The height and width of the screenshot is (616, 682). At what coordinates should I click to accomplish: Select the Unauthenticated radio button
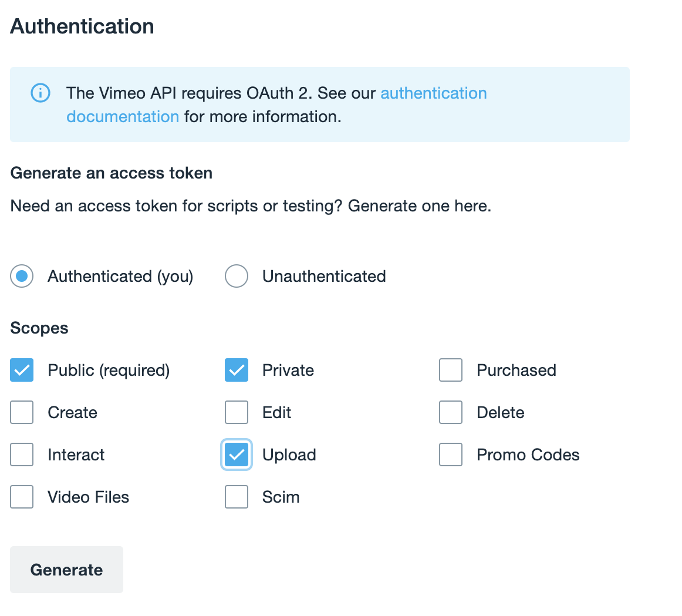(x=237, y=276)
